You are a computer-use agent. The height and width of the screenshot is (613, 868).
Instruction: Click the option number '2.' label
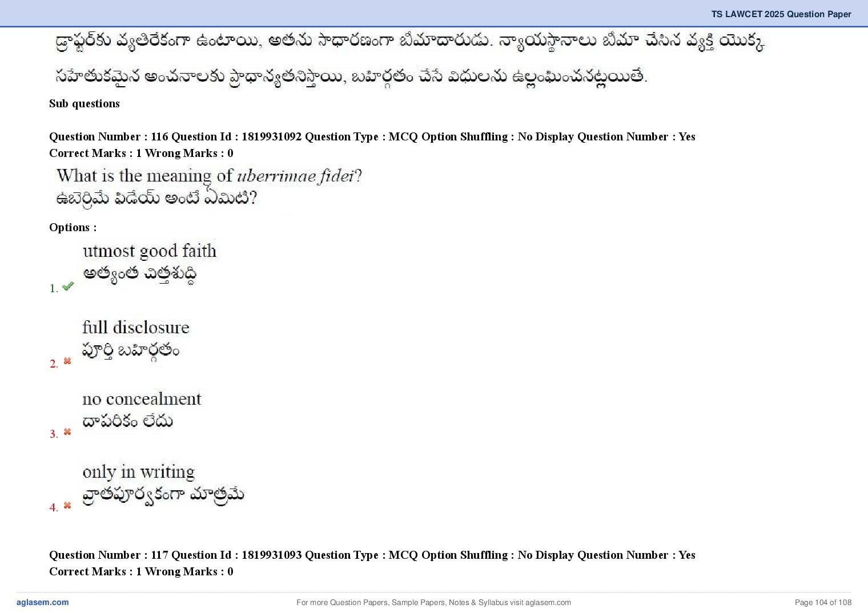click(54, 364)
